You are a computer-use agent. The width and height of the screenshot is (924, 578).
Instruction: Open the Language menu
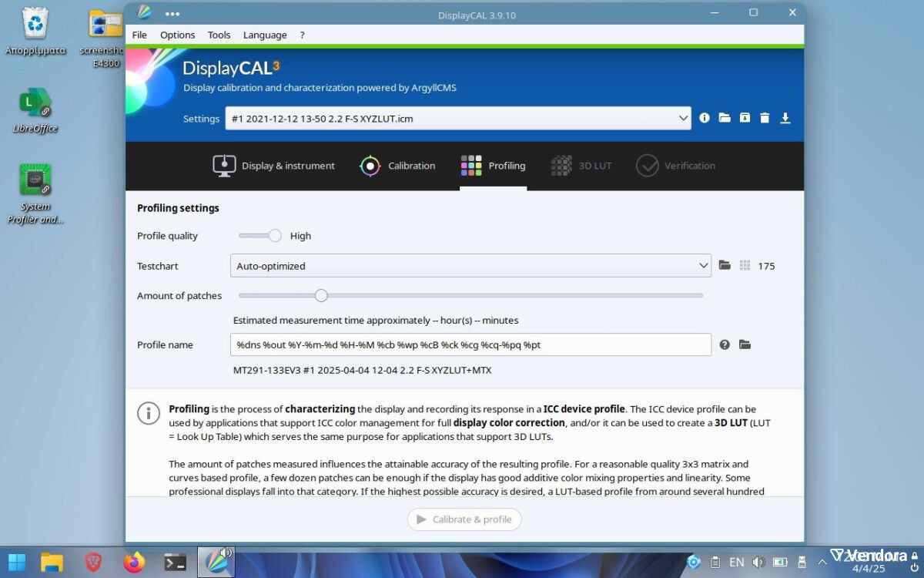pyautogui.click(x=265, y=35)
